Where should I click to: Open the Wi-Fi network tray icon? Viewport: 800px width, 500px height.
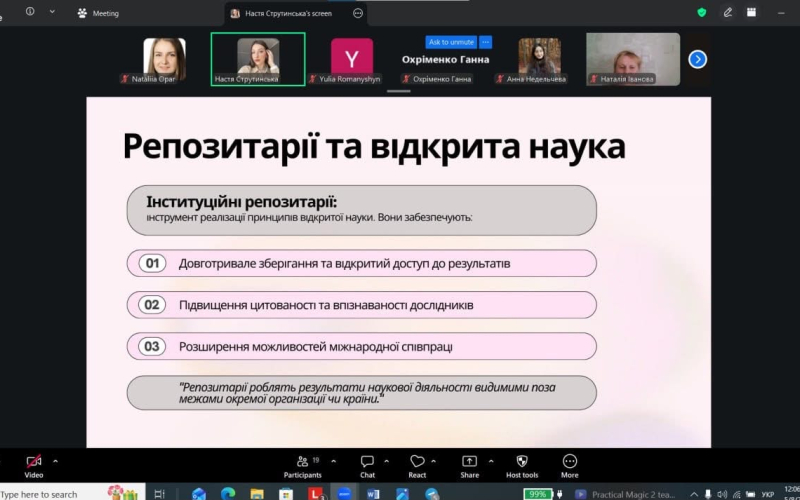[x=736, y=494]
